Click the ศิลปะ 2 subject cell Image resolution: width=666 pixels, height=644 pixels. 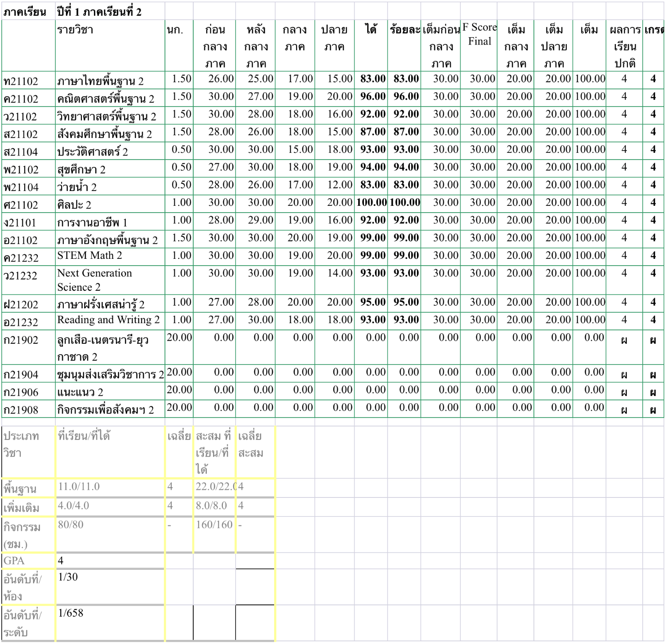(110, 204)
